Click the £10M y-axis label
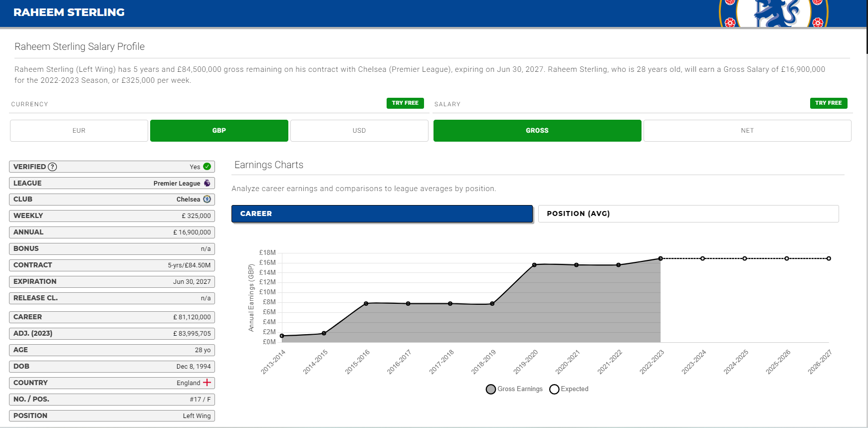This screenshot has height=428, width=868. [267, 292]
